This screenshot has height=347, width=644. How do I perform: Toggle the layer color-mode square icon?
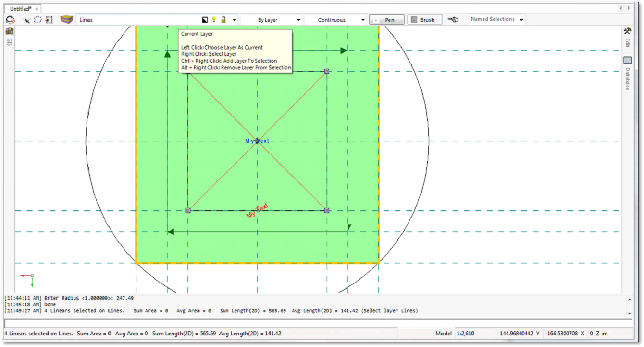click(205, 20)
